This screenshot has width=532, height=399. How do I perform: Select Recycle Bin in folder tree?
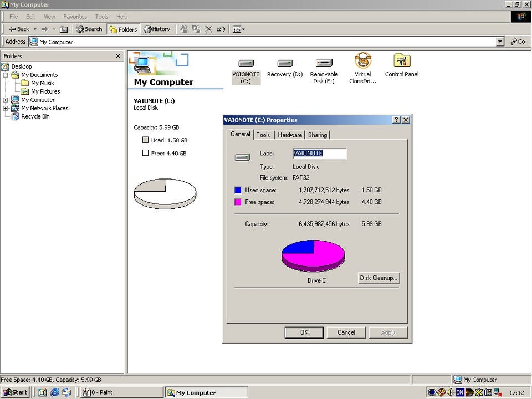(x=35, y=116)
